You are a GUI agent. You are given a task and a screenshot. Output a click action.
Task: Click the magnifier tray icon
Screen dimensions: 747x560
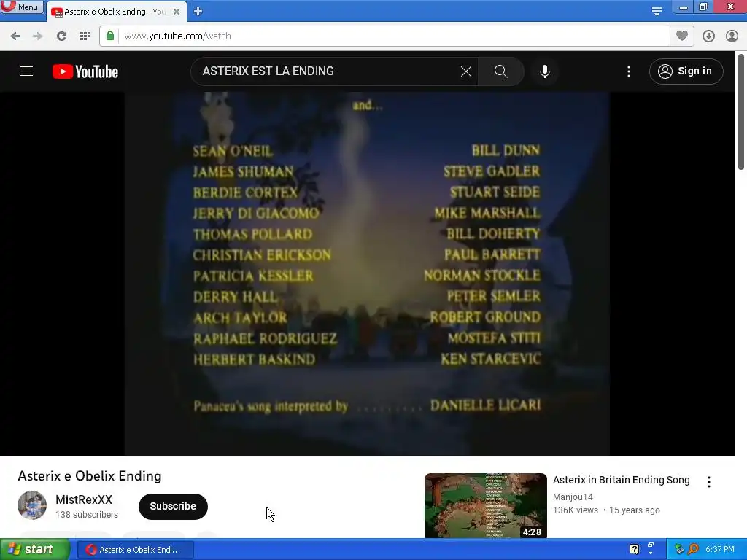(x=693, y=550)
